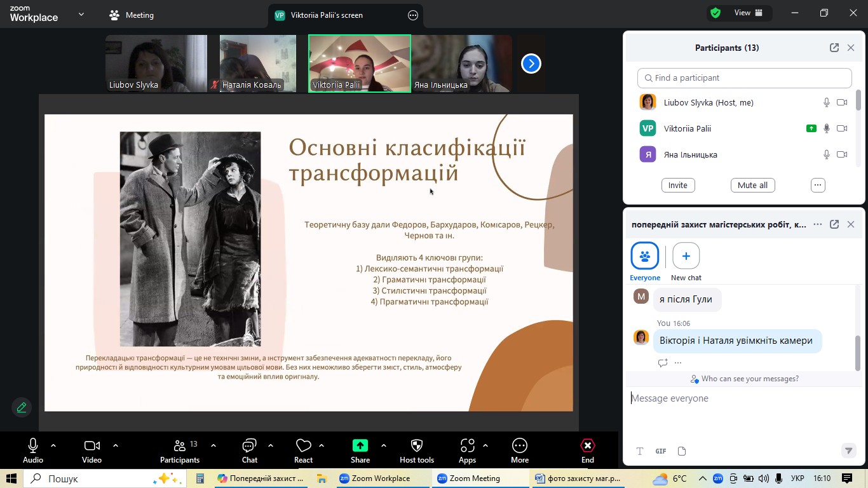Click the send message arrow

848,451
